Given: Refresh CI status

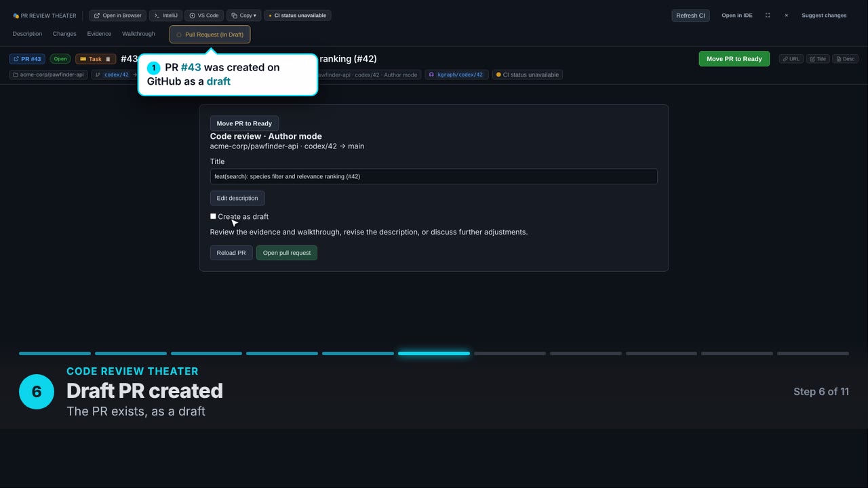Looking at the screenshot, I should coord(690,15).
